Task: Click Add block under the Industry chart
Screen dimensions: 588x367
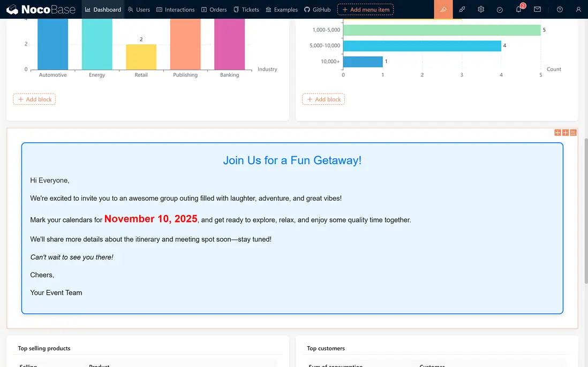Action: [x=34, y=100]
